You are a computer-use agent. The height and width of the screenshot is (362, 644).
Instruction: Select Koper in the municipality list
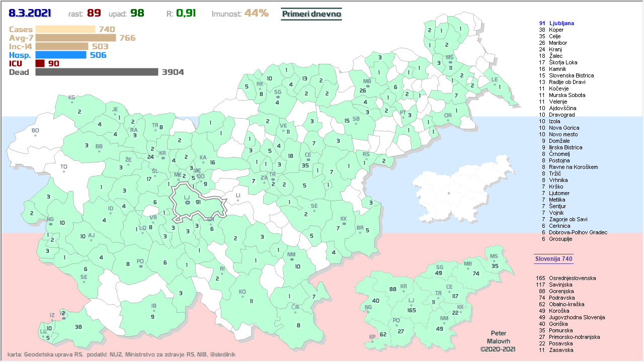coord(556,30)
